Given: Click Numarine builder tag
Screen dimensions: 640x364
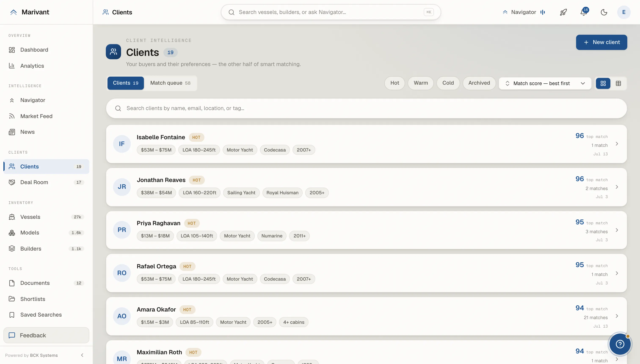Looking at the screenshot, I should 272,236.
